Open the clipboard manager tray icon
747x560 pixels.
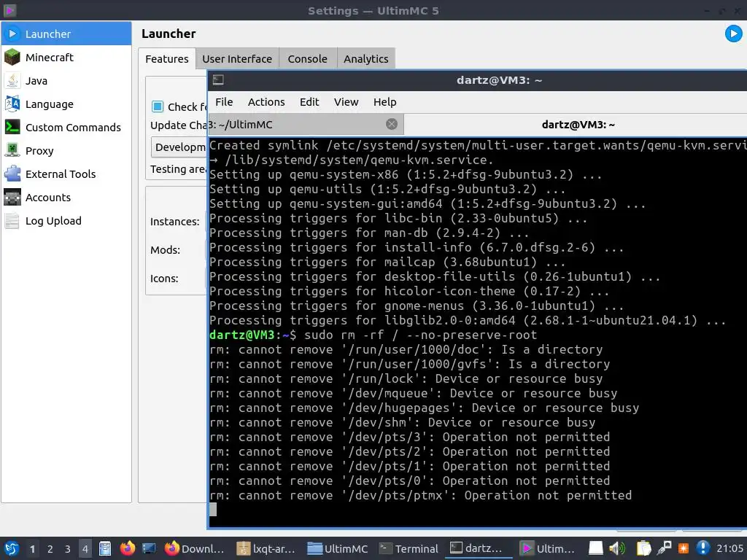[x=643, y=548]
